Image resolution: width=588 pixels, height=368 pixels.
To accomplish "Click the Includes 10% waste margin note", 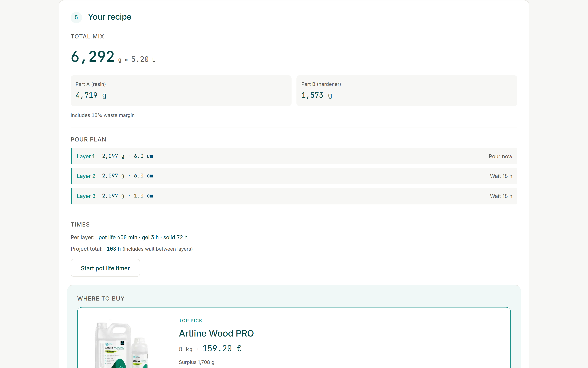I will point(102,115).
